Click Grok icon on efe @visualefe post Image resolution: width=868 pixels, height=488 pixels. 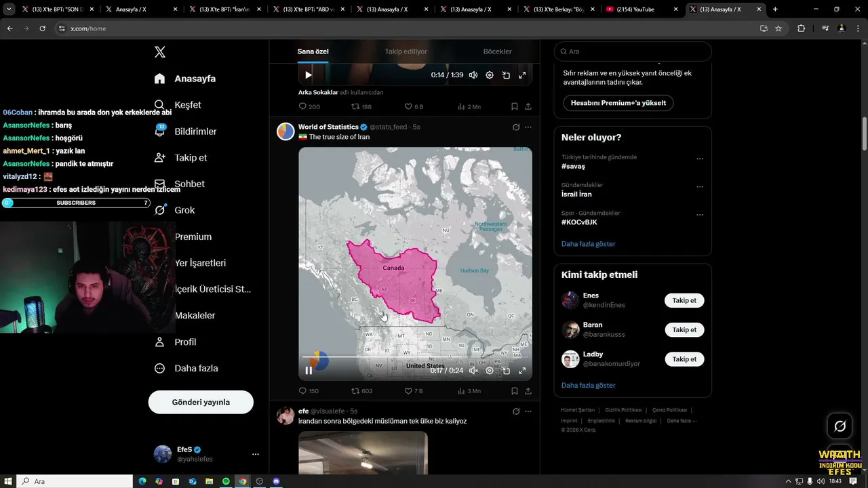(x=516, y=411)
